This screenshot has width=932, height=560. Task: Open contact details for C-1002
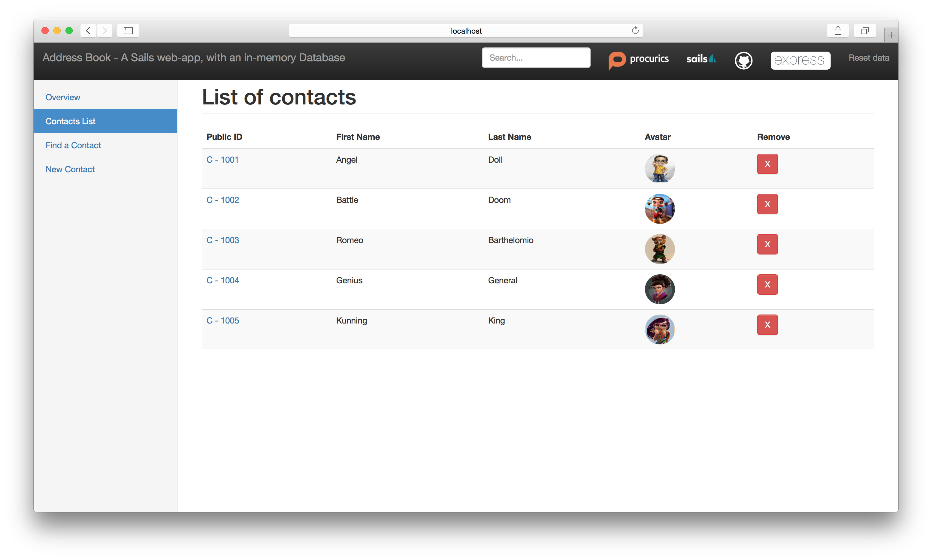coord(223,200)
